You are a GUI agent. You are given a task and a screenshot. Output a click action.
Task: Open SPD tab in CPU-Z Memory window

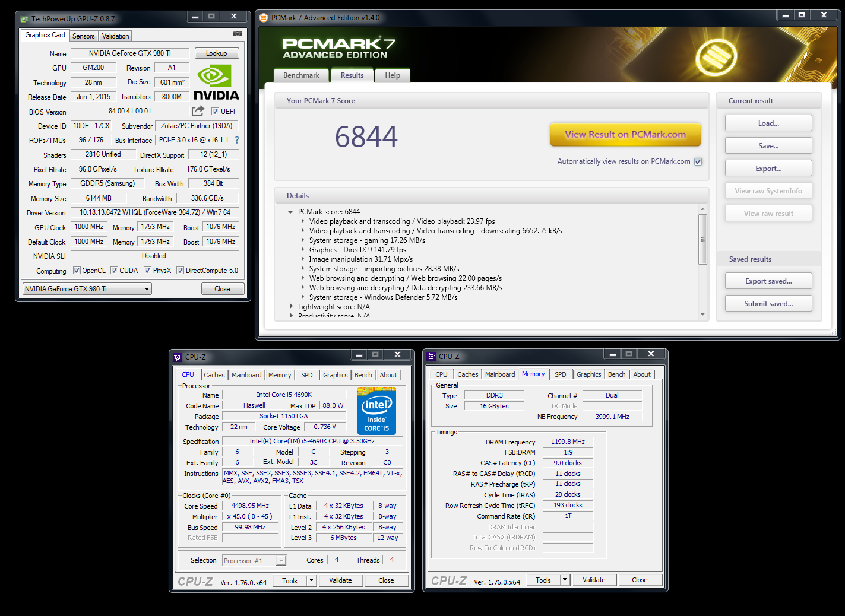(x=560, y=374)
